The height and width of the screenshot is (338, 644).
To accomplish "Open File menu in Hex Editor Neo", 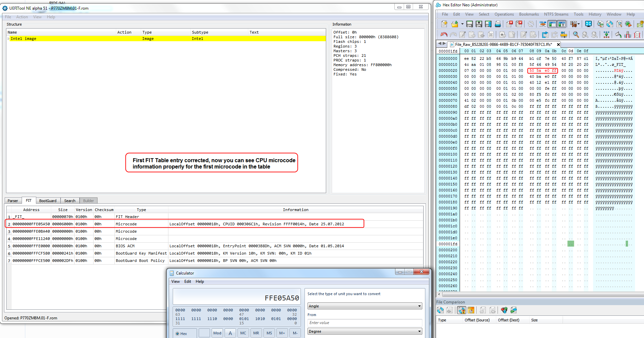I will 445,14.
